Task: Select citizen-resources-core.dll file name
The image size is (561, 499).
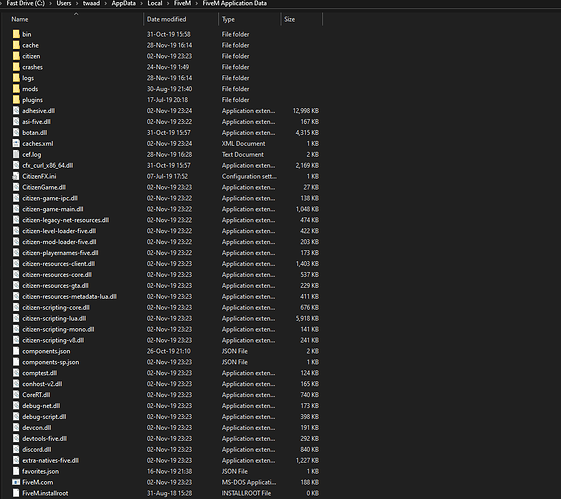Action: (57, 275)
